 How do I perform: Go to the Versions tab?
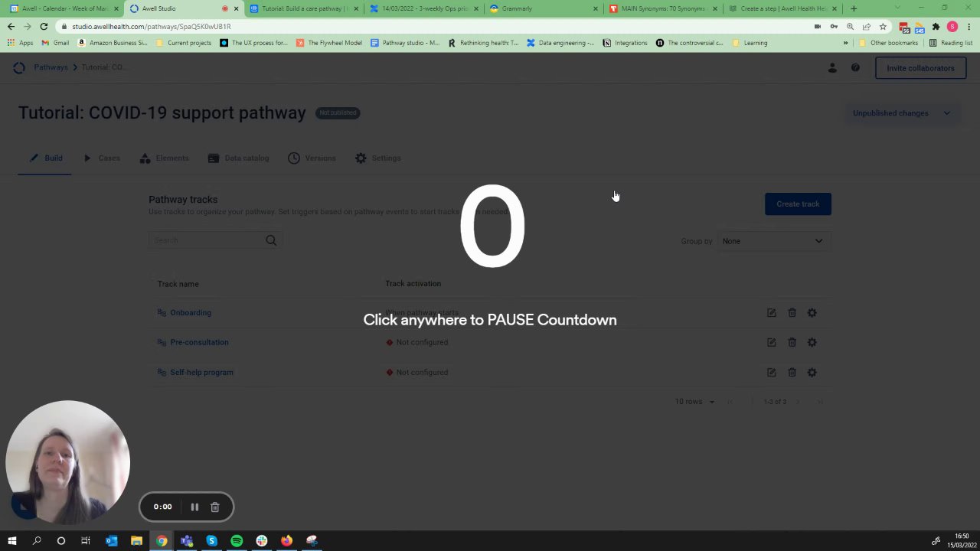point(312,158)
